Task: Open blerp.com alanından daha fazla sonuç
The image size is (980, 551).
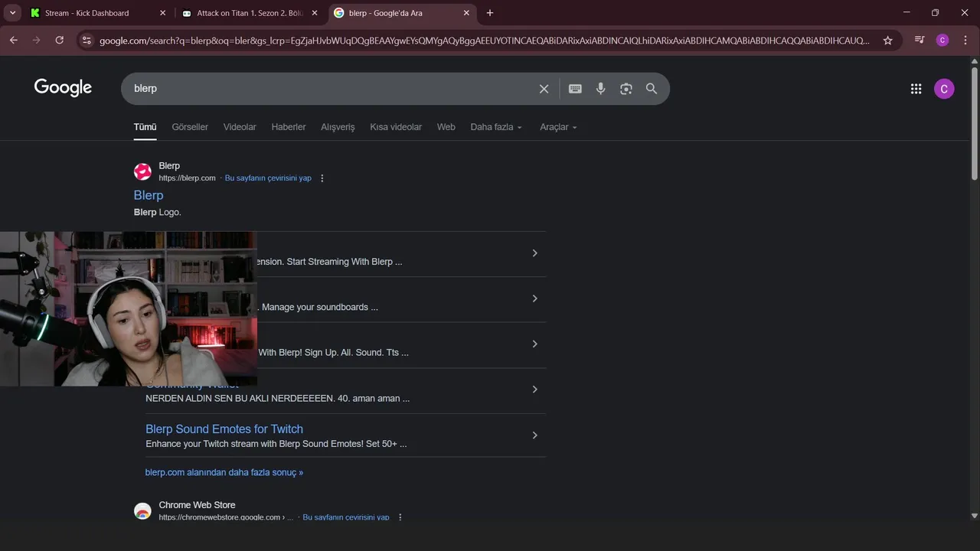Action: coord(224,472)
